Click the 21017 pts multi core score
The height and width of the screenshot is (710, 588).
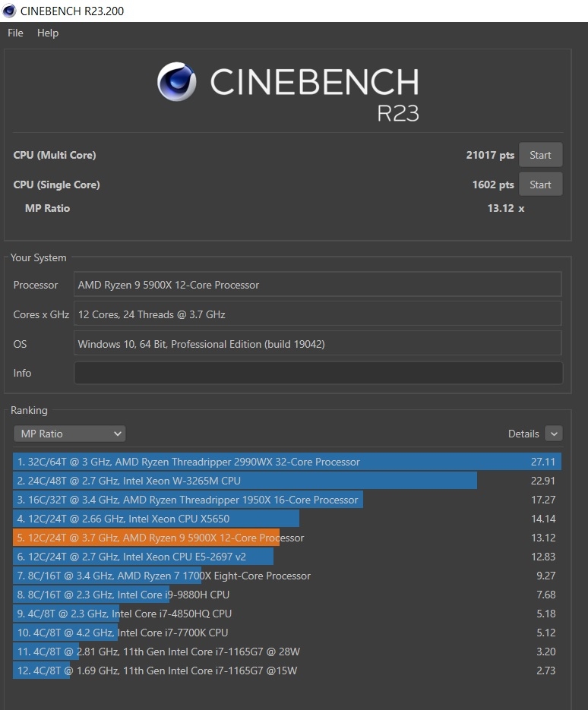(x=490, y=155)
